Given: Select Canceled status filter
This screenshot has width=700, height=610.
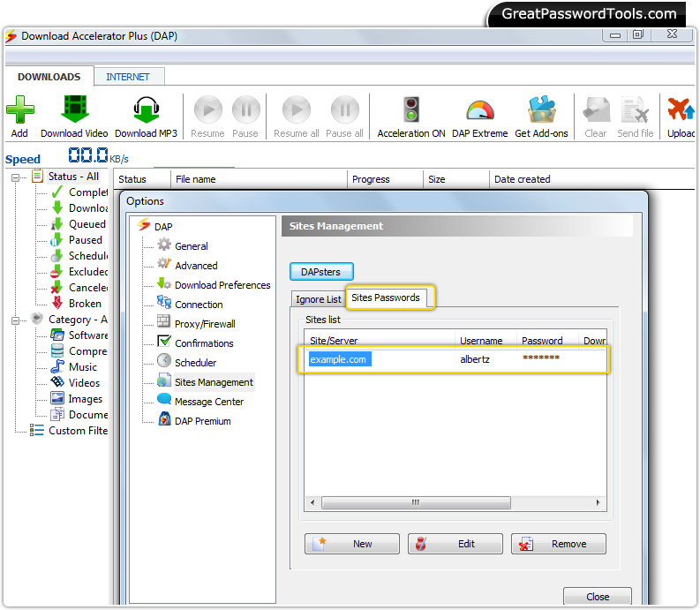Looking at the screenshot, I should coord(79,288).
